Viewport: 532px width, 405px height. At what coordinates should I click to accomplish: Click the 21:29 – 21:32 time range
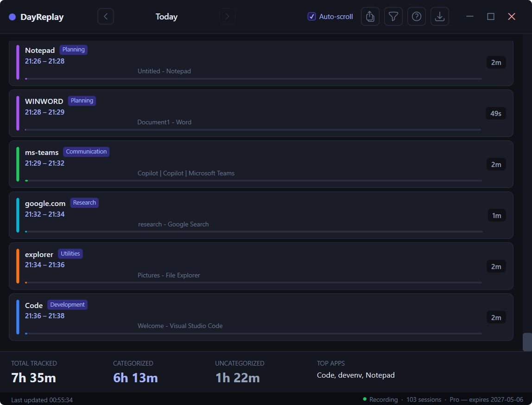tap(44, 163)
